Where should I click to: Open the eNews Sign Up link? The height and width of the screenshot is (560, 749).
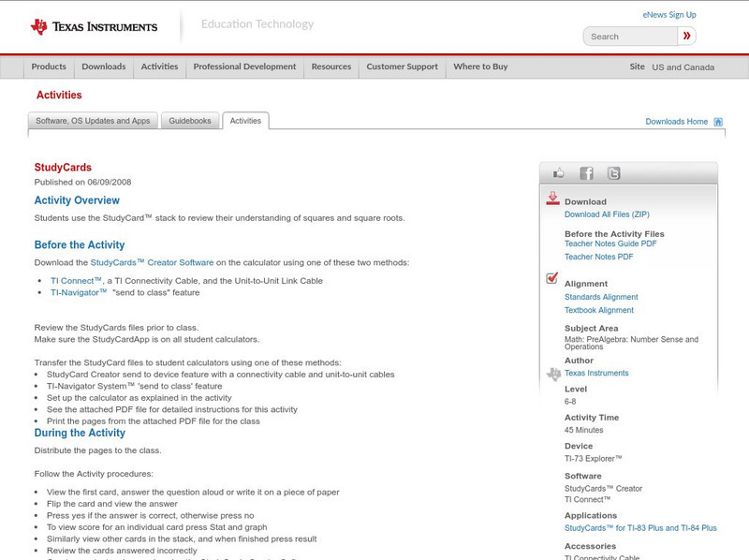click(x=669, y=15)
